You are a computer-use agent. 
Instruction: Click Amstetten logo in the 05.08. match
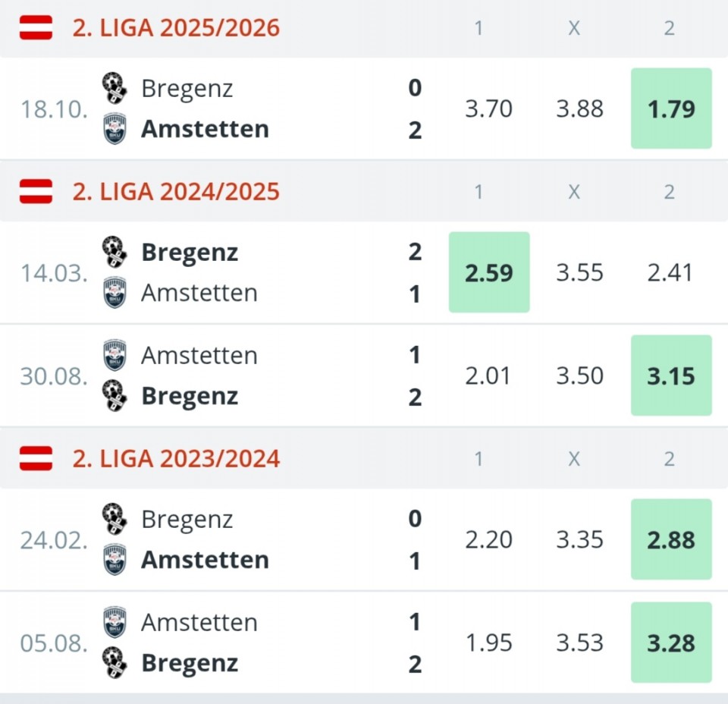[115, 622]
